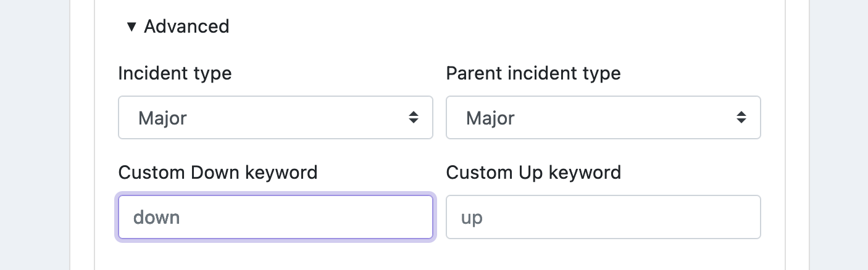This screenshot has height=270, width=868.
Task: Click the white card area below the keyword fields
Action: [439, 256]
